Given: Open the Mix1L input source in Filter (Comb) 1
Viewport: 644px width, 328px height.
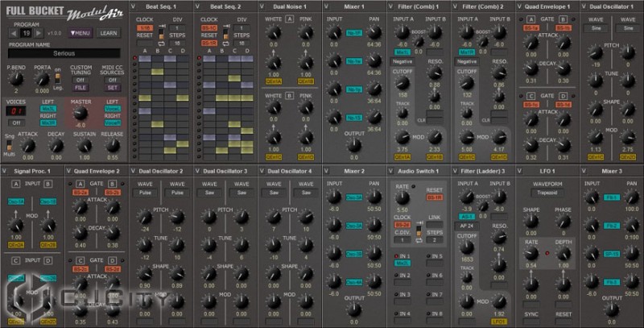Looking at the screenshot, I should [402, 52].
